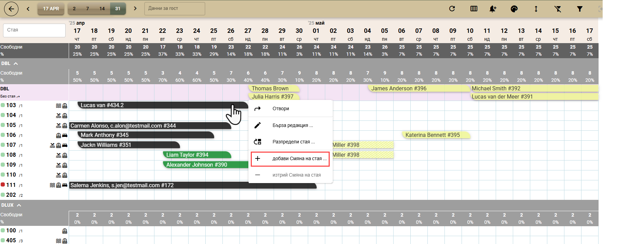Screen dimensions: 644x244
Task: Open the Liam Taylor #394 booking
Action: tap(197, 155)
